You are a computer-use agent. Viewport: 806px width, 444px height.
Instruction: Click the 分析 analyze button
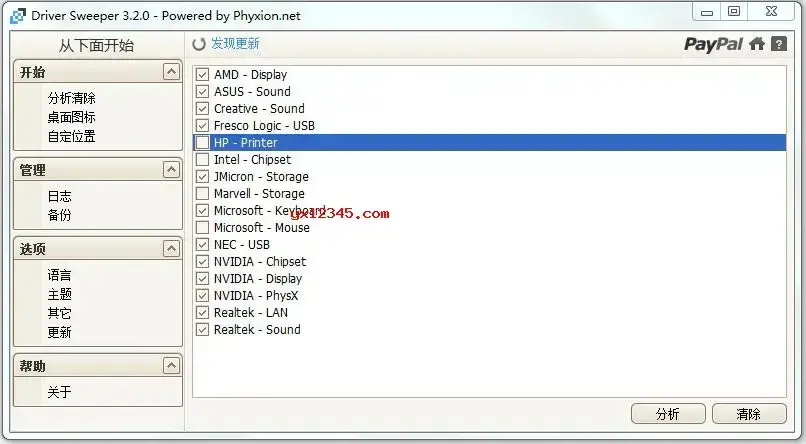(x=668, y=414)
